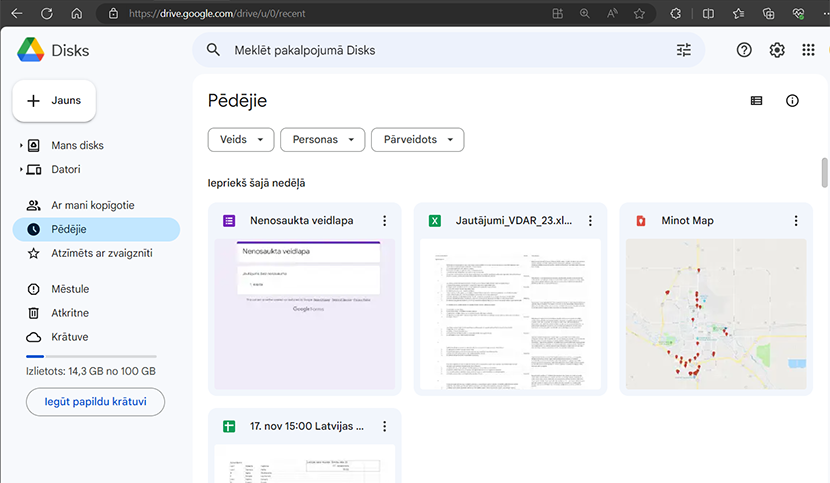Viewport: 830px width, 483px height.
Task: Open the Google apps grid
Action: (809, 50)
